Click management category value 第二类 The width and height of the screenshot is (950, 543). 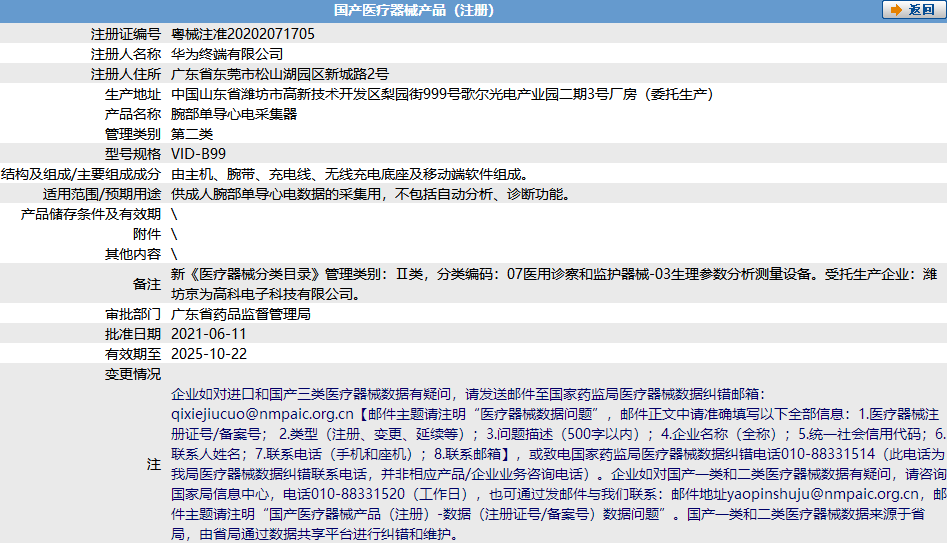pos(192,134)
